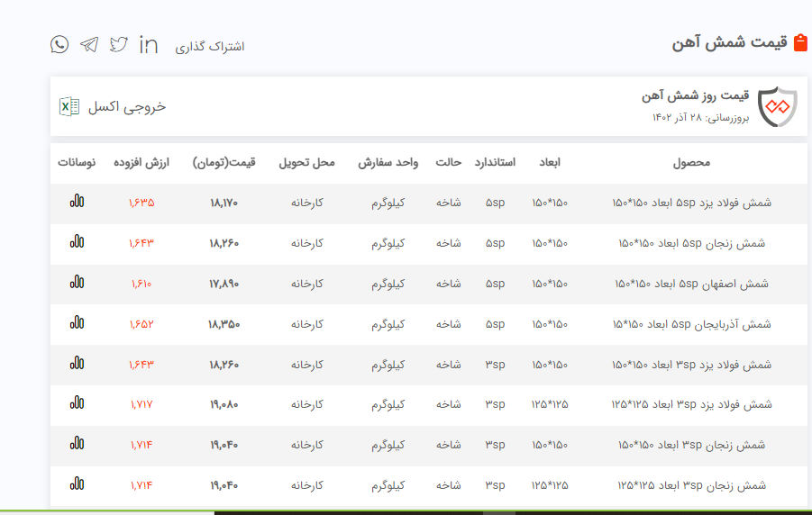Open price chart for شمش اصفهان 5sp
This screenshot has height=515, width=812.
point(77,284)
